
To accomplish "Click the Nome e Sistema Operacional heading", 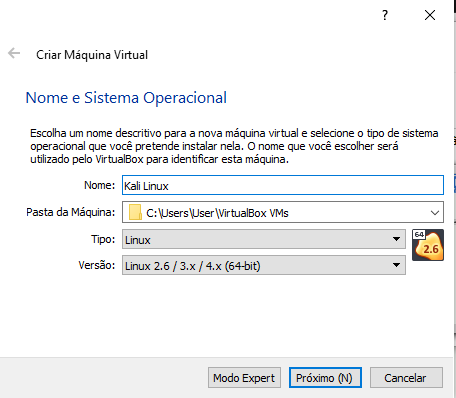I will tap(126, 98).
